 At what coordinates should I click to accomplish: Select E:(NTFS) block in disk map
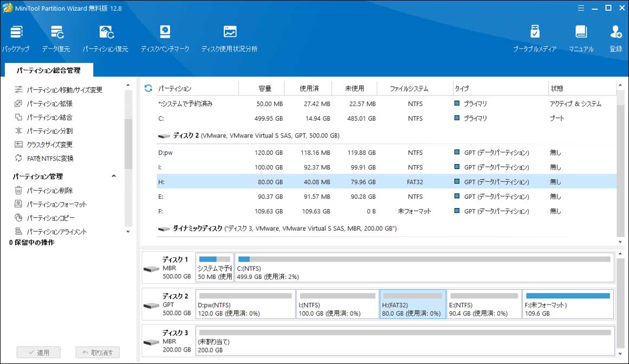(x=484, y=304)
